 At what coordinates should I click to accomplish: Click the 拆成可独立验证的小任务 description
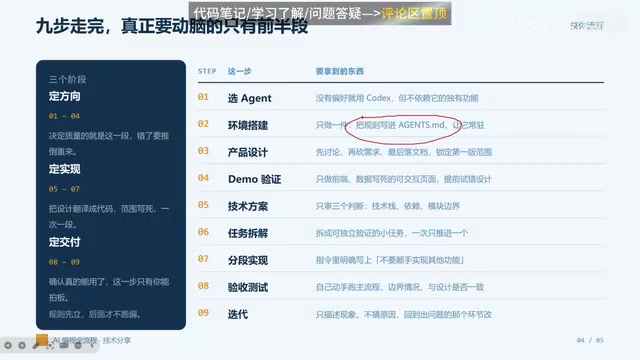pos(392,233)
